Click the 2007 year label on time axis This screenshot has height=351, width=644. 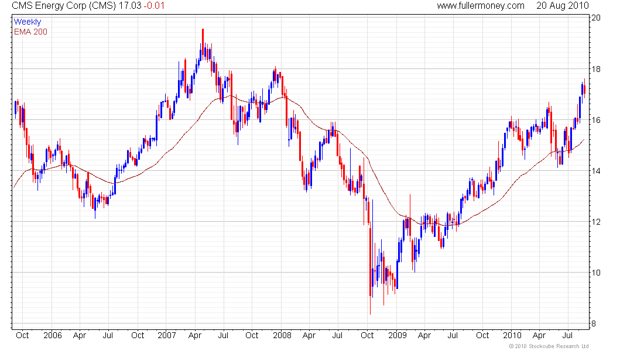coord(167,335)
